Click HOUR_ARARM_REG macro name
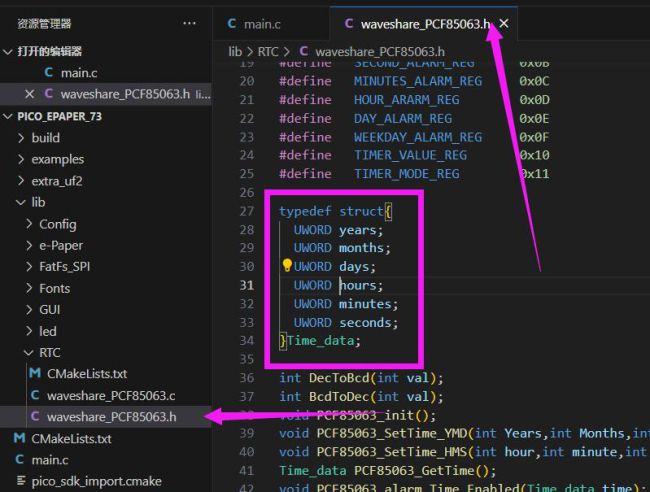The image size is (650, 492). 407,99
